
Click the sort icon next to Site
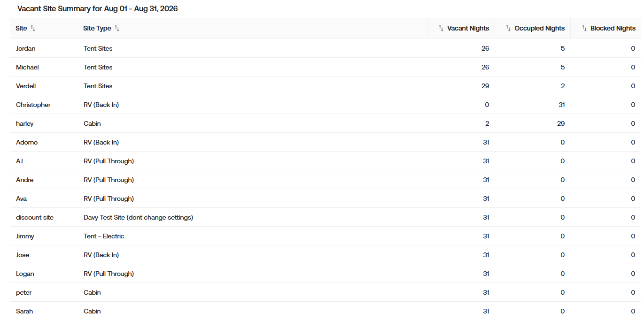tap(33, 28)
